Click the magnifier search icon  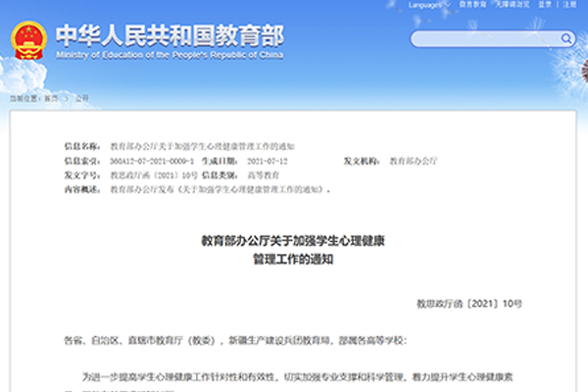[x=567, y=39]
